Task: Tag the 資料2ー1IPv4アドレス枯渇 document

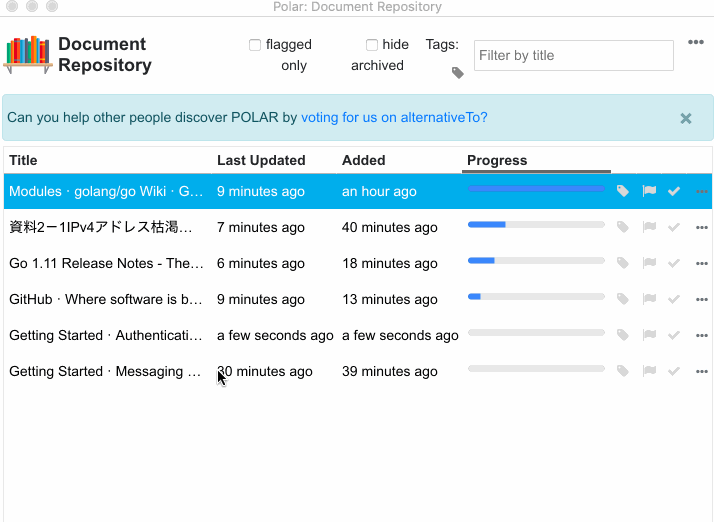Action: pos(622,227)
